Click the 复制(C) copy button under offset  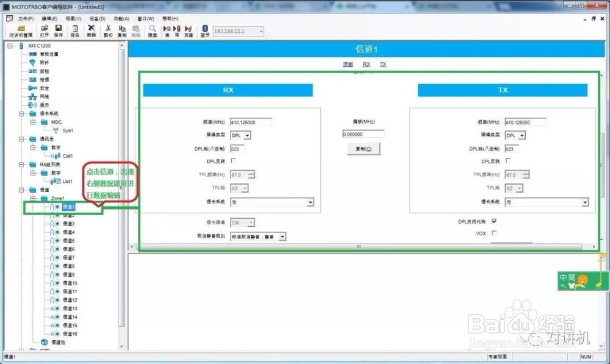click(x=364, y=149)
